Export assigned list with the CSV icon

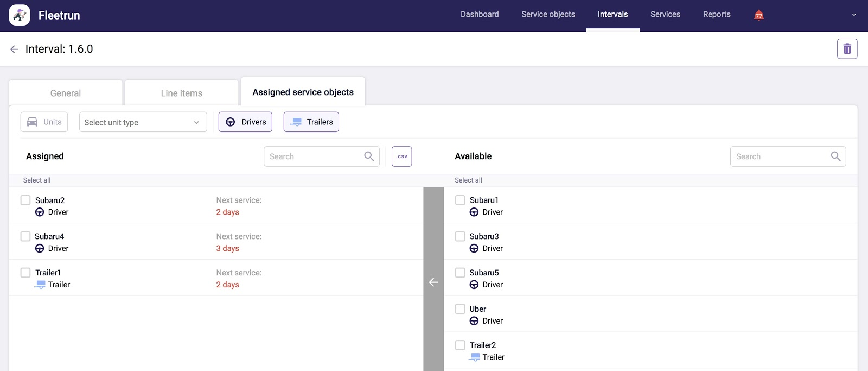[x=401, y=156]
